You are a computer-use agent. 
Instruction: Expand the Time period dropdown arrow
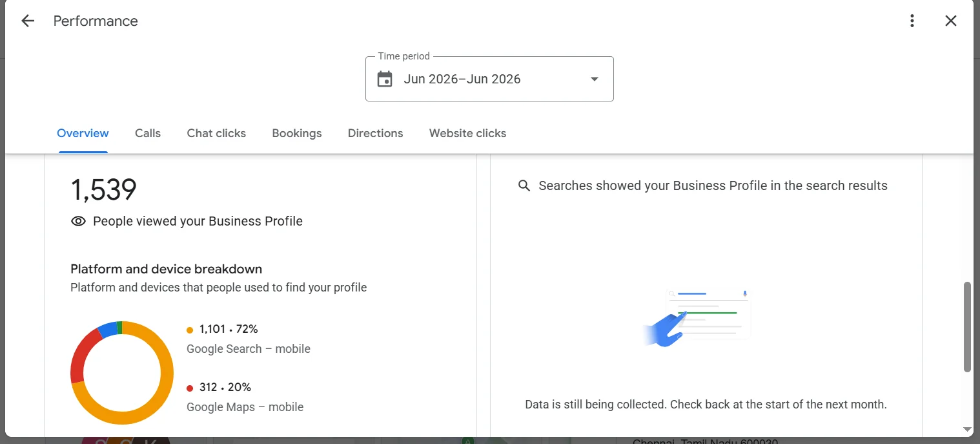[595, 79]
